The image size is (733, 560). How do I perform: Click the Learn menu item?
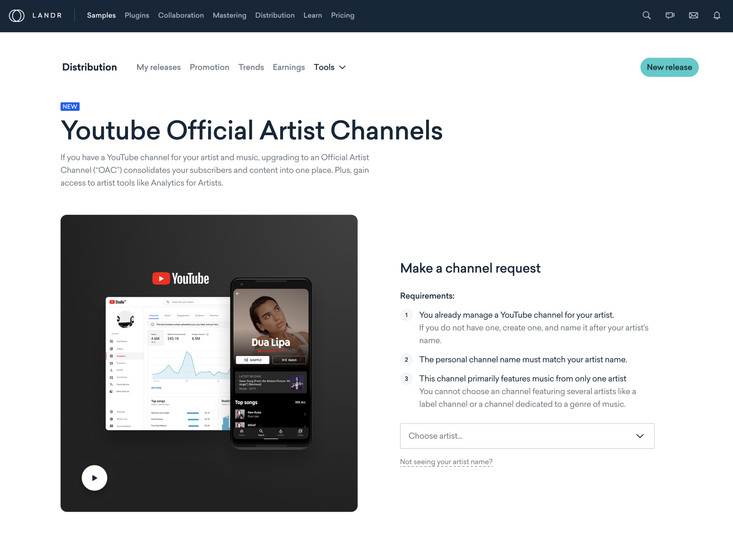(x=312, y=15)
